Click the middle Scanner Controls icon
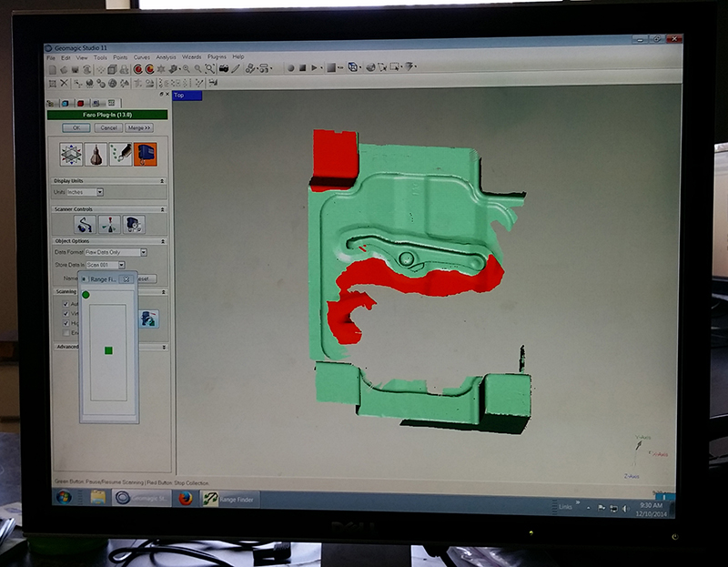The width and height of the screenshot is (728, 567). point(108,223)
